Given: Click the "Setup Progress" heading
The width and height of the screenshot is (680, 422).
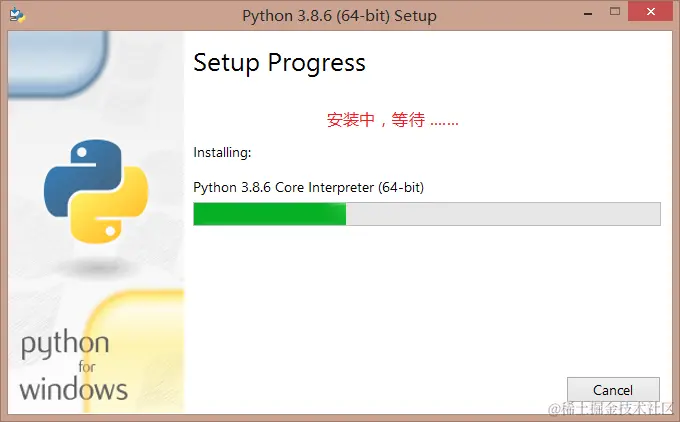Looking at the screenshot, I should click(279, 63).
